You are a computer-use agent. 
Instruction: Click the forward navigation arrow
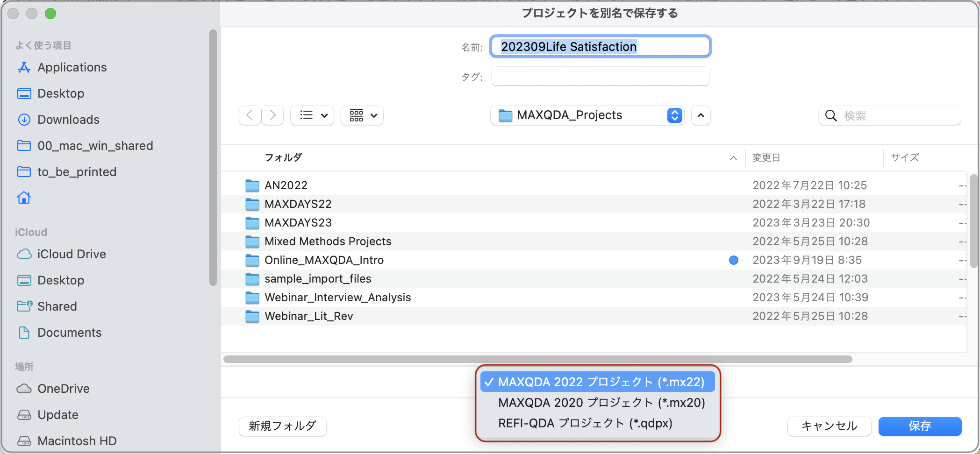[x=273, y=115]
